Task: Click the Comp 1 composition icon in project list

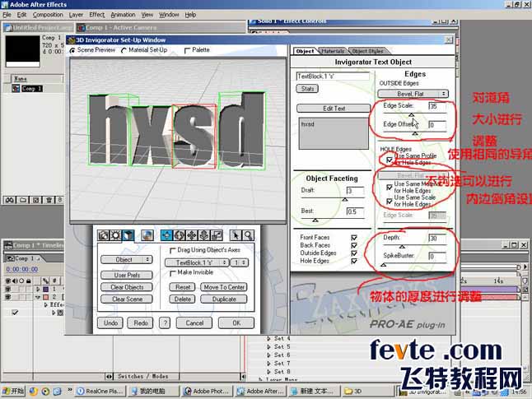Action: [x=16, y=89]
